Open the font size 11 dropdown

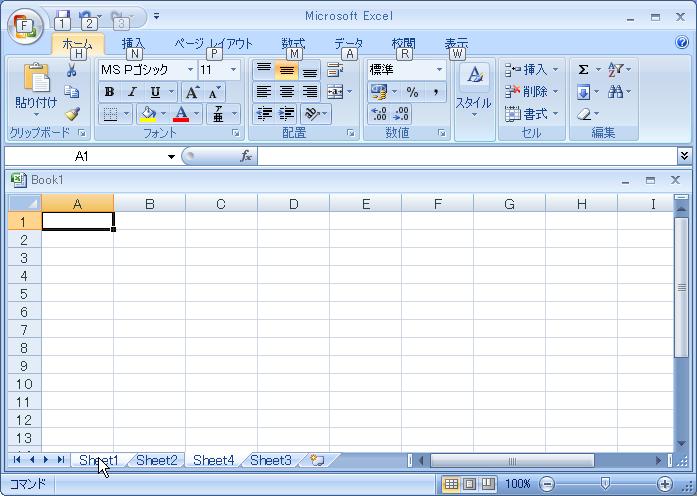[x=233, y=70]
